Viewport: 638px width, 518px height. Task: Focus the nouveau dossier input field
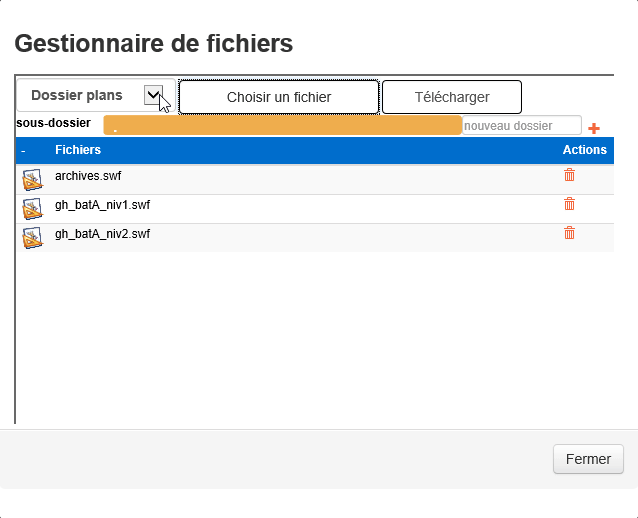pyautogui.click(x=521, y=126)
